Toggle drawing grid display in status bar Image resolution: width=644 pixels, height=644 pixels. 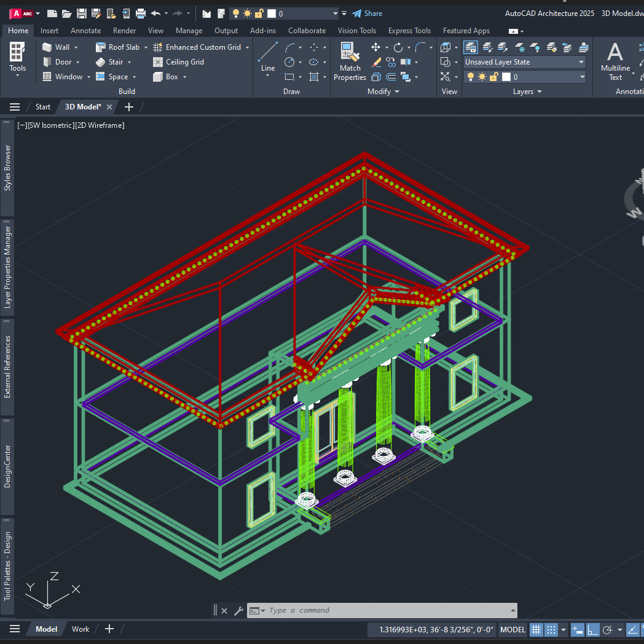coord(536,630)
